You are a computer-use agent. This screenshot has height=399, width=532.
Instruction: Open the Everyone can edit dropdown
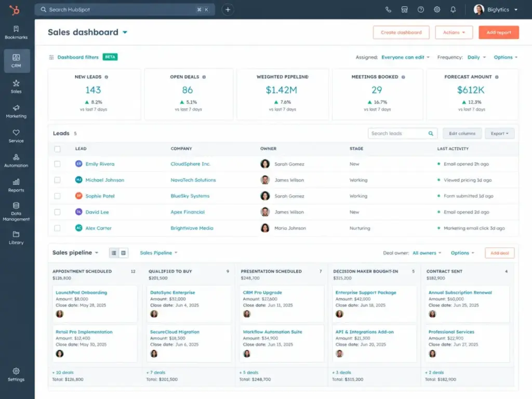[405, 57]
